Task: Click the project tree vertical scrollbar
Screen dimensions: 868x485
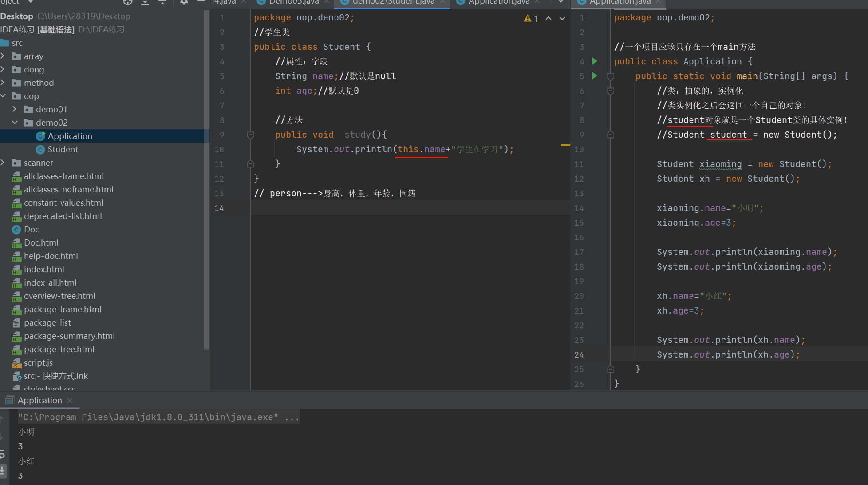Action: point(206,178)
